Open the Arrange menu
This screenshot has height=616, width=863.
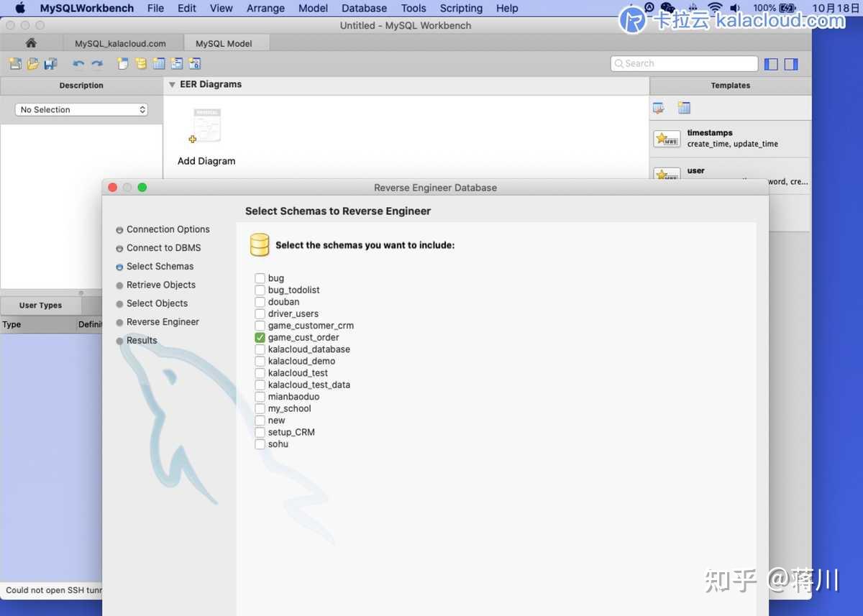click(x=265, y=8)
